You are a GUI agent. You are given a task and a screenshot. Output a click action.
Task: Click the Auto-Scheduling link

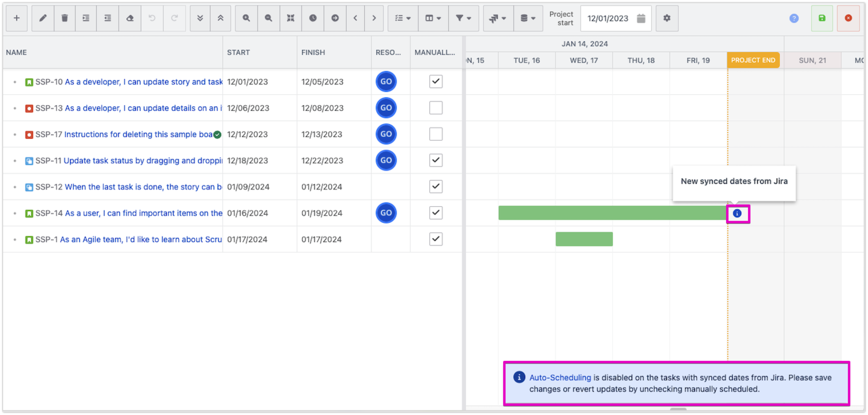[560, 378]
